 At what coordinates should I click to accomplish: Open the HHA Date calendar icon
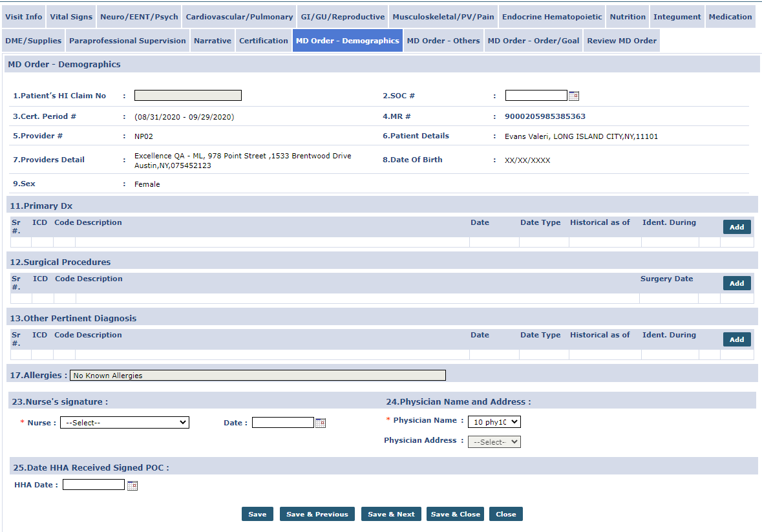(132, 485)
